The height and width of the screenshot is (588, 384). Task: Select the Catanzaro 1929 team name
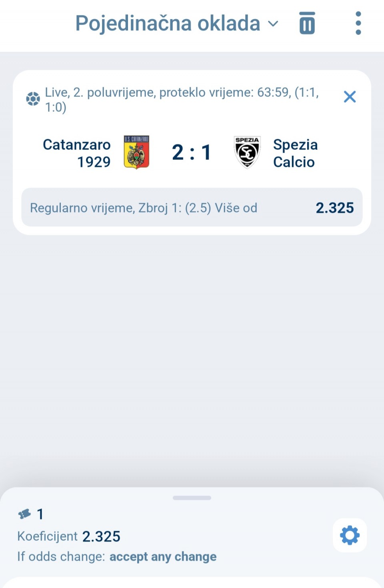point(77,153)
